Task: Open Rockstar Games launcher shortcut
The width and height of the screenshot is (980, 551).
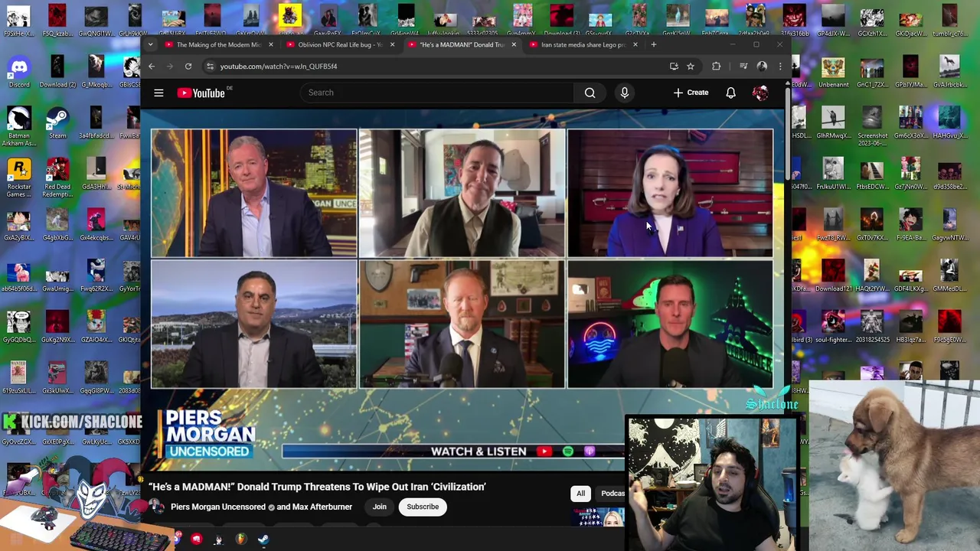Action: click(19, 178)
